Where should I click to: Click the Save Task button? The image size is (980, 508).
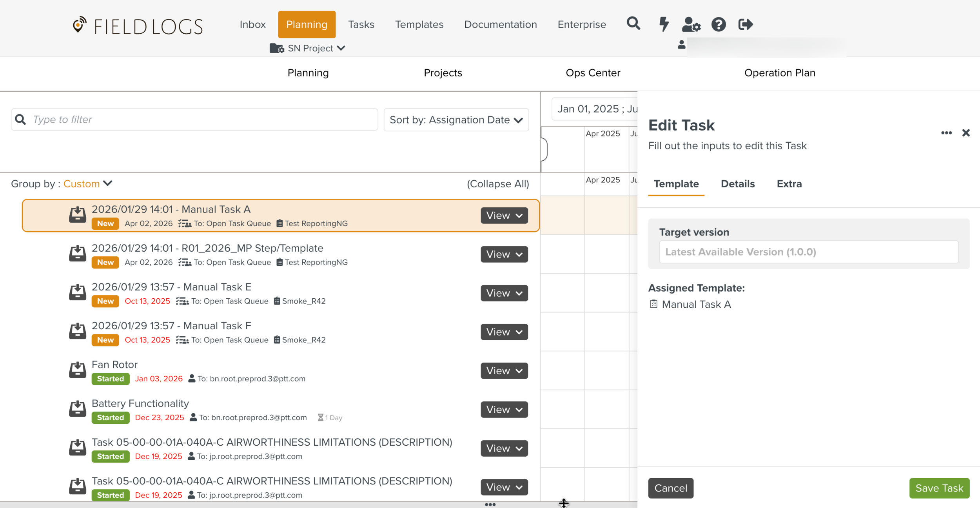click(939, 488)
